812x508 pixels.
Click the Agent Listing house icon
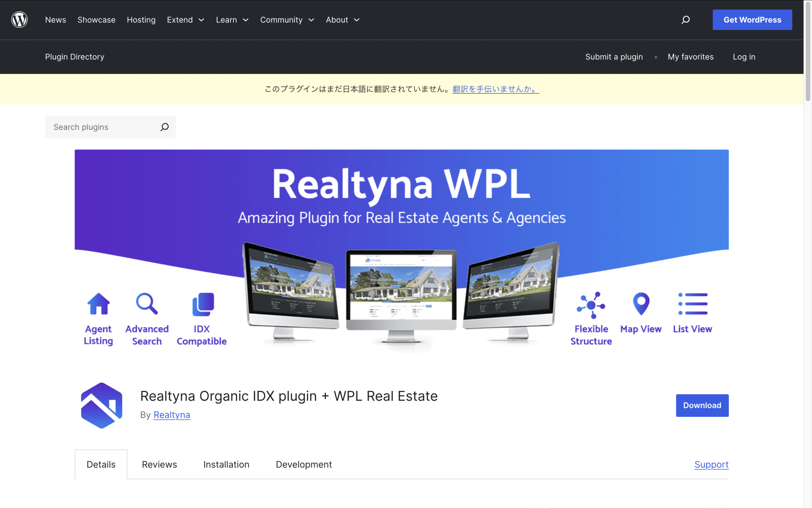(x=98, y=304)
